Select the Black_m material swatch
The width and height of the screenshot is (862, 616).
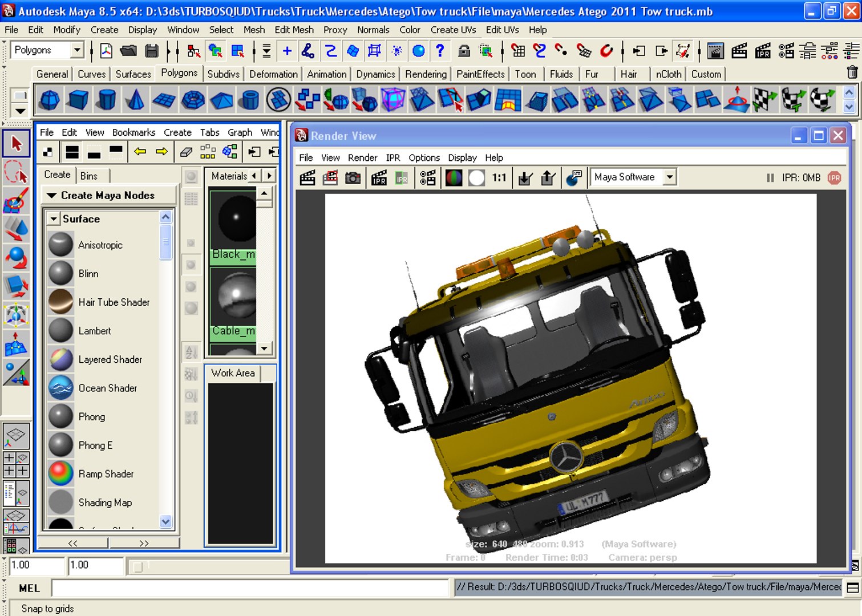tap(233, 227)
